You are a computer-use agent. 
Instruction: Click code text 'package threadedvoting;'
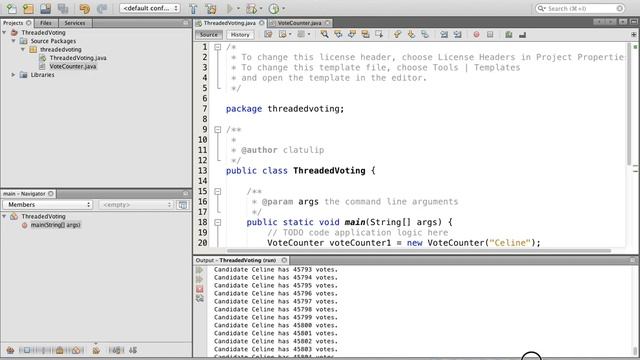(x=285, y=109)
